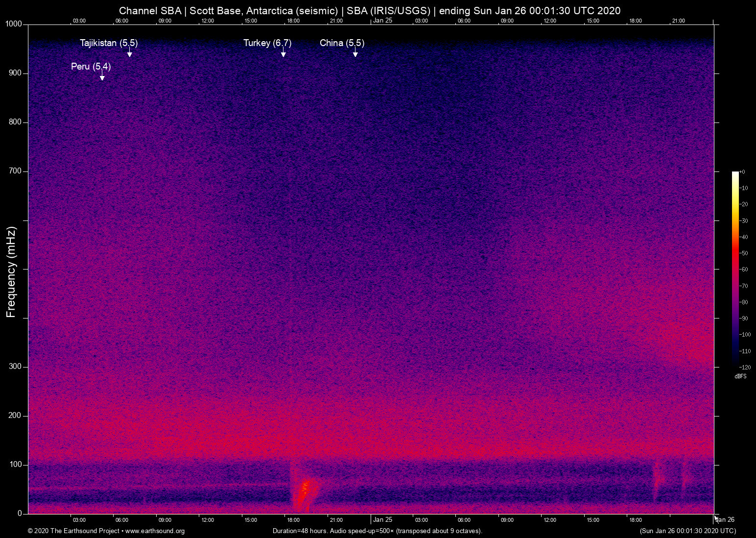The height and width of the screenshot is (538, 756).
Task: Open the www.earthsound.org link in the footer
Action: (155, 531)
